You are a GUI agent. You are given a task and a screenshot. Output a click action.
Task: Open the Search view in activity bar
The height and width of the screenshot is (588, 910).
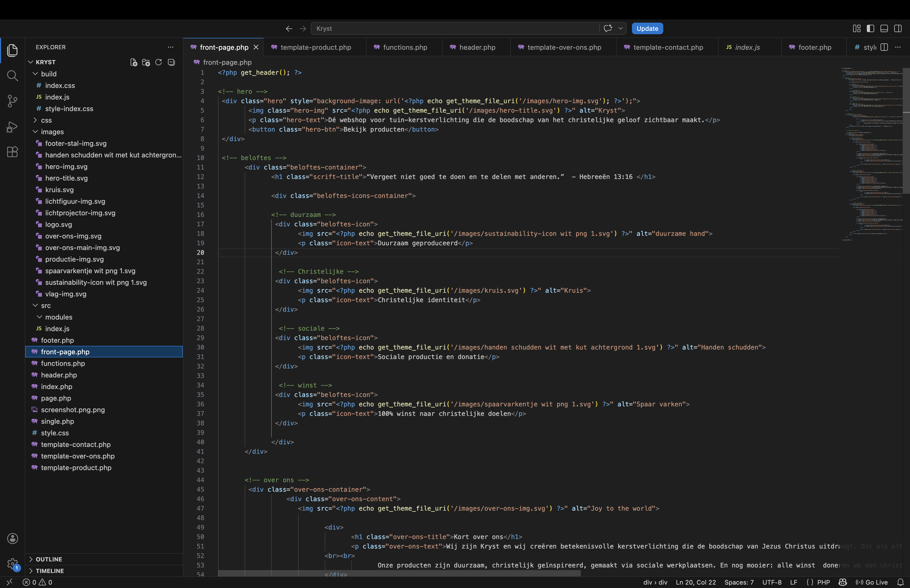(12, 76)
